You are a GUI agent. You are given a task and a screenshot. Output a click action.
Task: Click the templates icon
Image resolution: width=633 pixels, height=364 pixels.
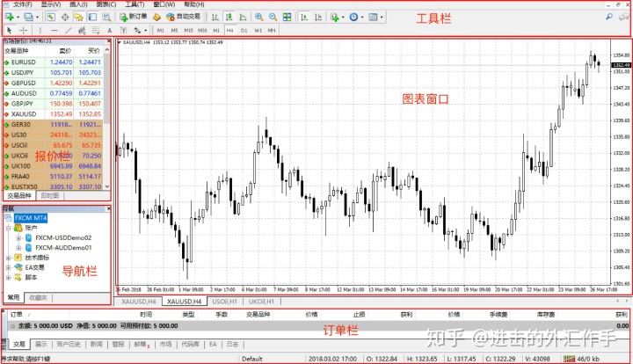(373, 17)
